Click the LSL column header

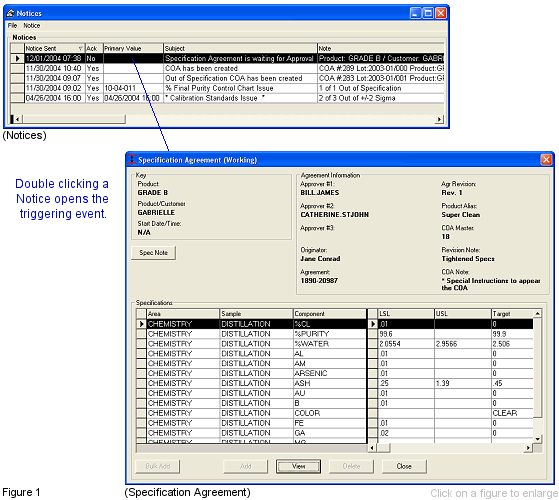click(406, 314)
